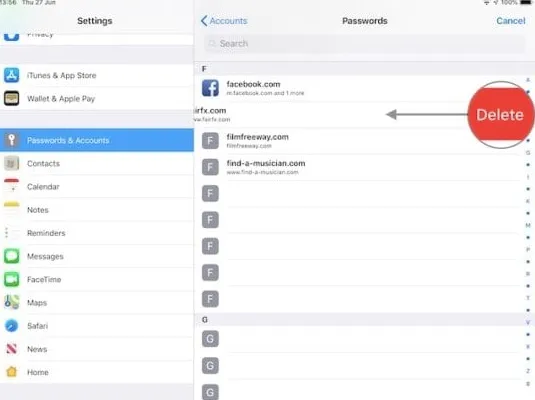Open FaceTime settings via its icon
This screenshot has width=535, height=400.
(x=12, y=280)
